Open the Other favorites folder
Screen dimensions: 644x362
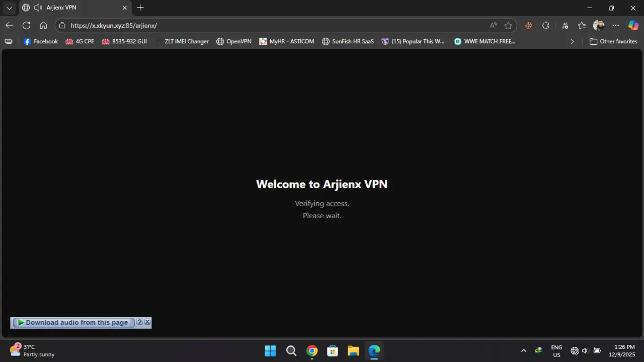(613, 41)
